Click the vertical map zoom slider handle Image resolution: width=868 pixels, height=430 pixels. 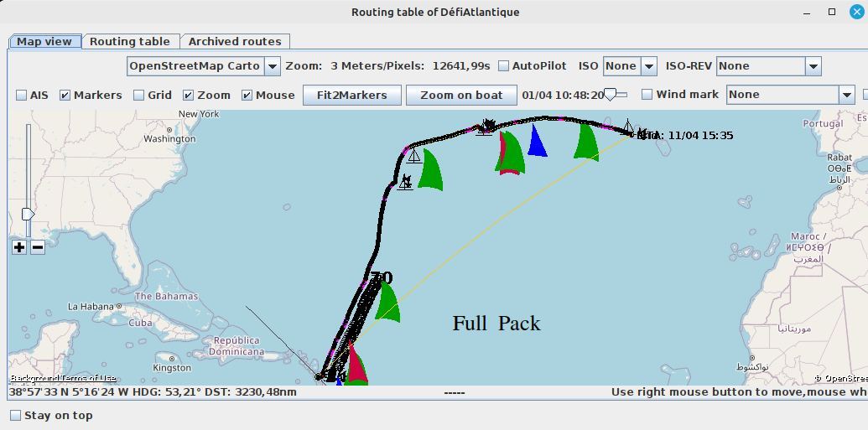pyautogui.click(x=28, y=215)
